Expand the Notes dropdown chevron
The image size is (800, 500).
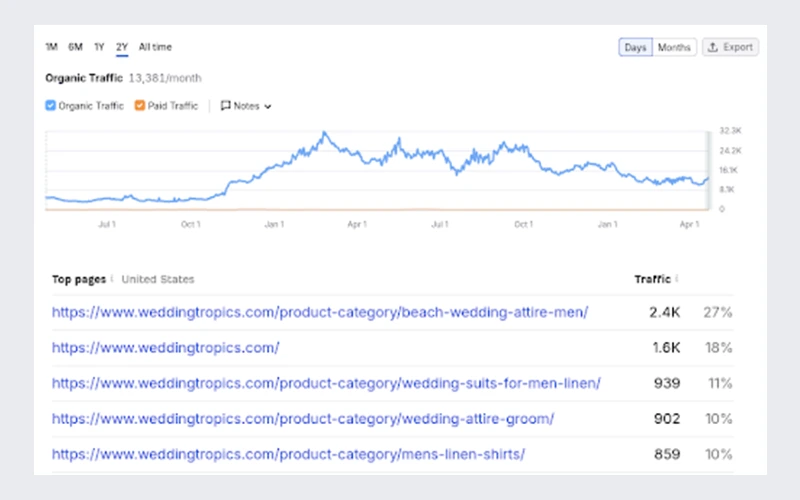[x=268, y=106]
